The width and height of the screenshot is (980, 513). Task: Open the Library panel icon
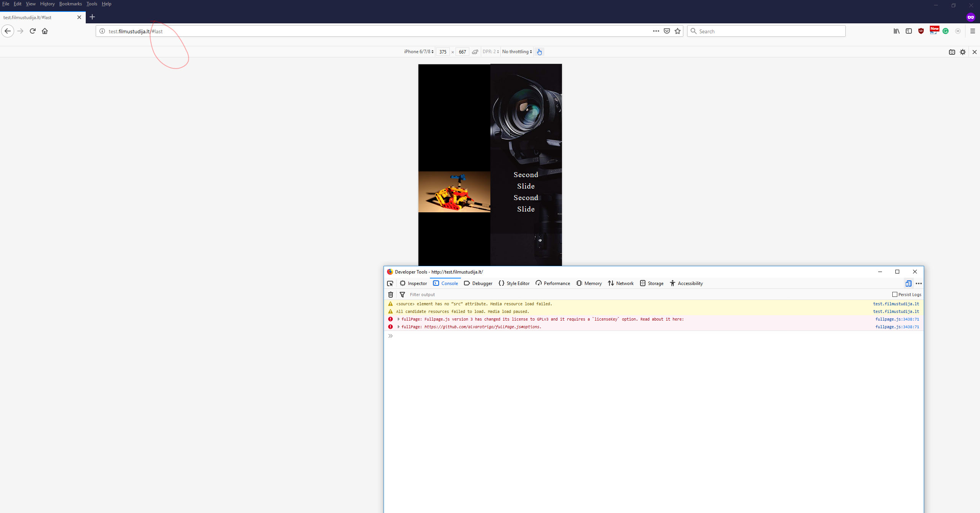pyautogui.click(x=897, y=31)
